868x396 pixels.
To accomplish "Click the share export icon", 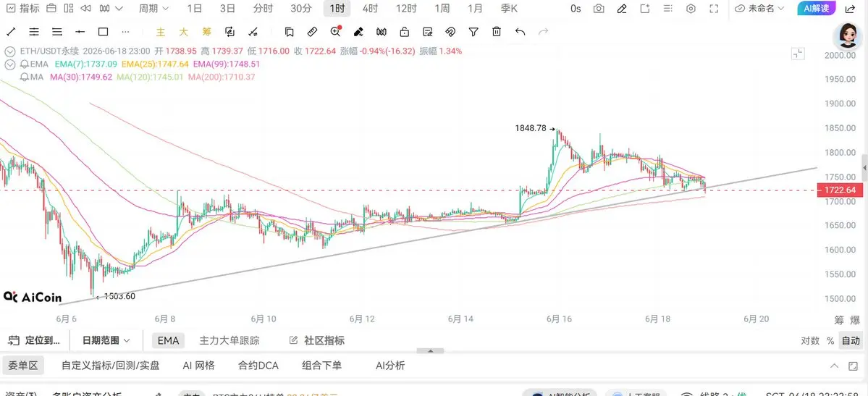I will [850, 8].
